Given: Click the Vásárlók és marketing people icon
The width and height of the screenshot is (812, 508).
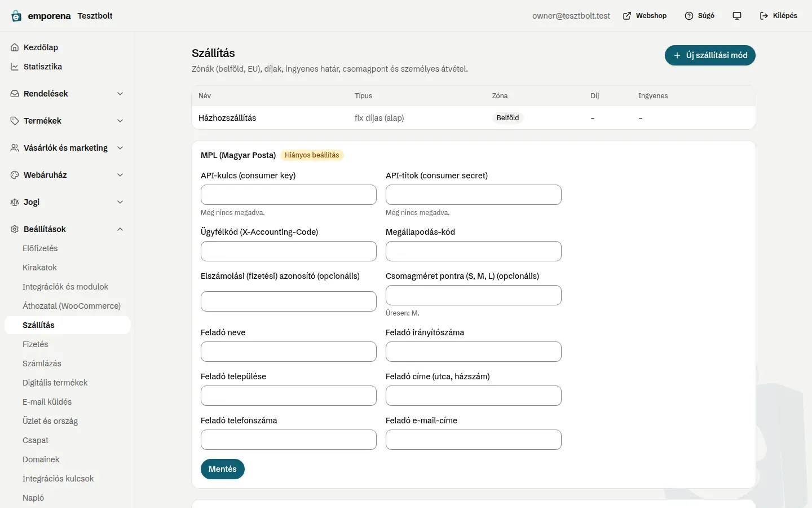Looking at the screenshot, I should click(x=15, y=148).
